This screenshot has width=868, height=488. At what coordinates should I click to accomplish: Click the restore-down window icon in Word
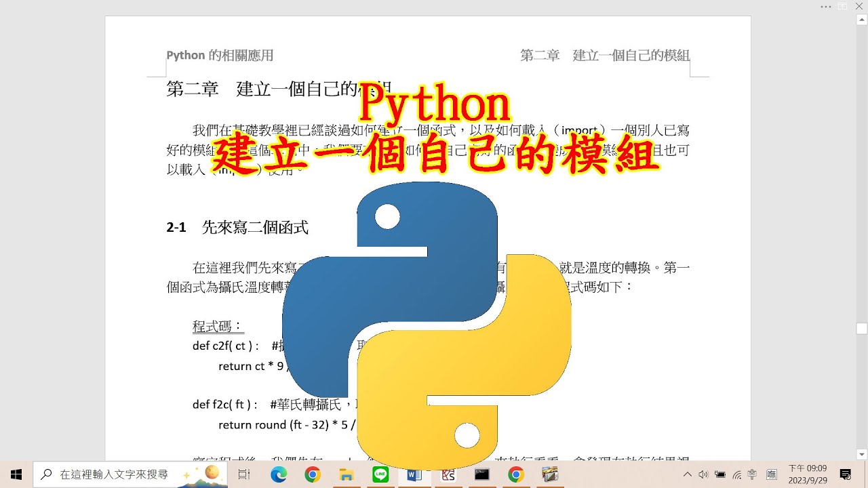tap(843, 6)
